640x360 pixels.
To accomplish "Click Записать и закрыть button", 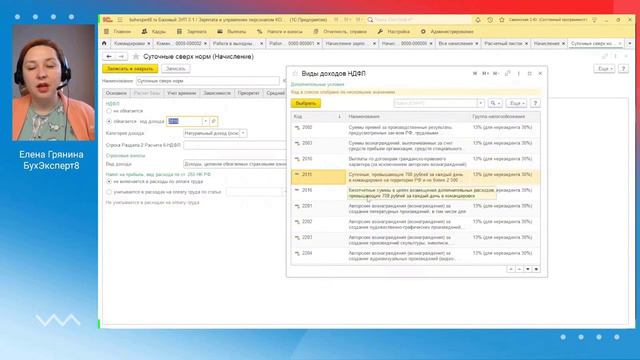I will pos(130,69).
